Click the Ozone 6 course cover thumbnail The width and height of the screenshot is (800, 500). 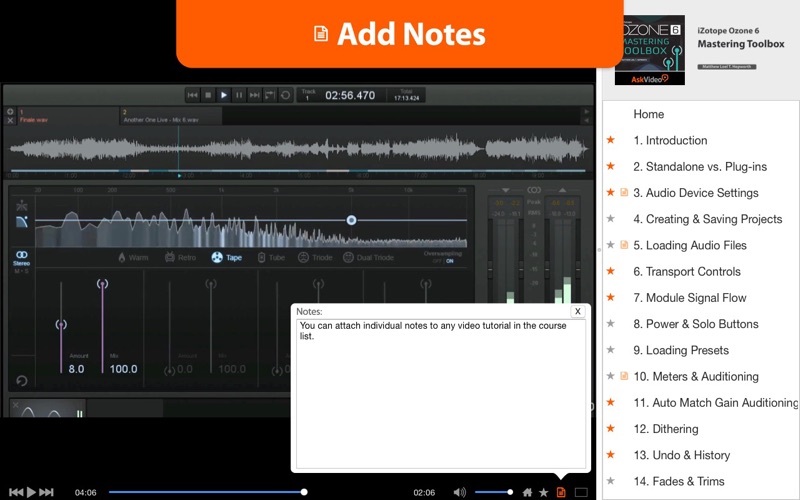coord(649,49)
